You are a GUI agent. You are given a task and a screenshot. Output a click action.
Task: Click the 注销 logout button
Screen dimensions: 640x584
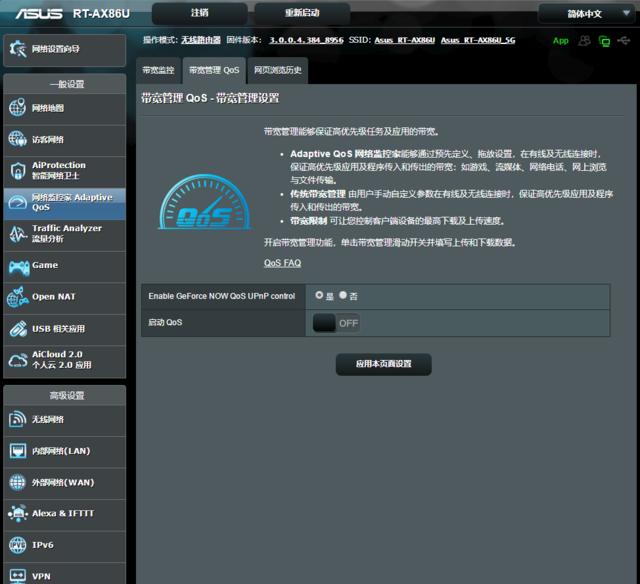tap(200, 13)
